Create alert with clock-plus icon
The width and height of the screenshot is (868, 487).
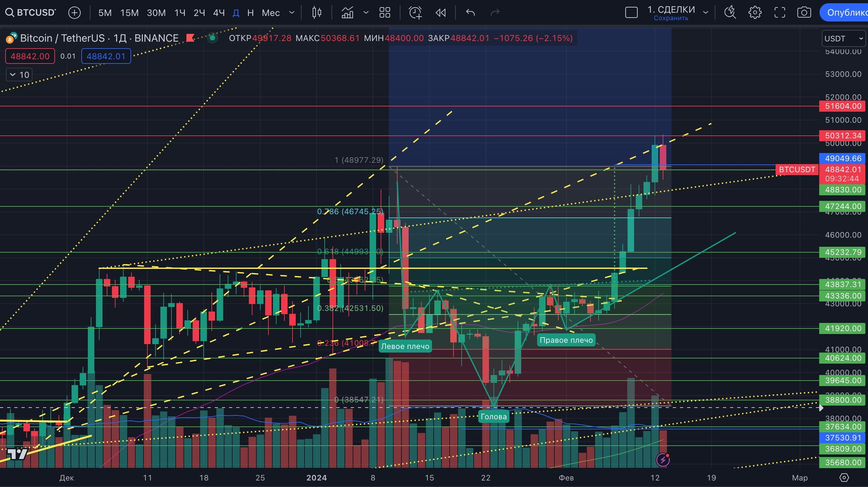tap(415, 13)
